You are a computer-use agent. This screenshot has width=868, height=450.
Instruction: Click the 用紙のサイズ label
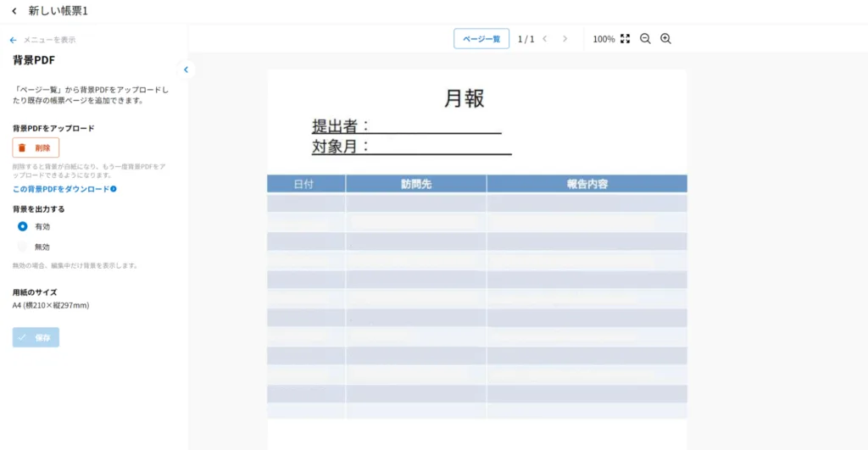click(x=35, y=292)
